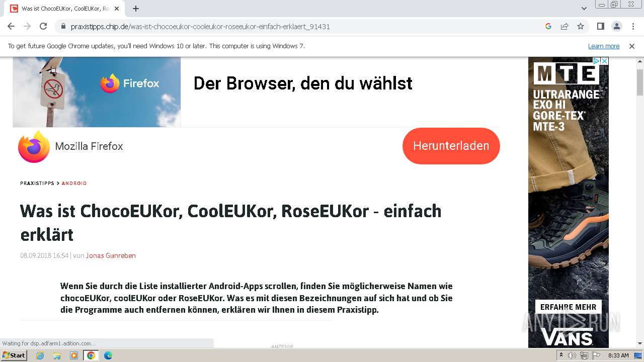The image size is (644, 362).
Task: Click the ERFAHRE MEHR ad button
Action: coord(568,307)
